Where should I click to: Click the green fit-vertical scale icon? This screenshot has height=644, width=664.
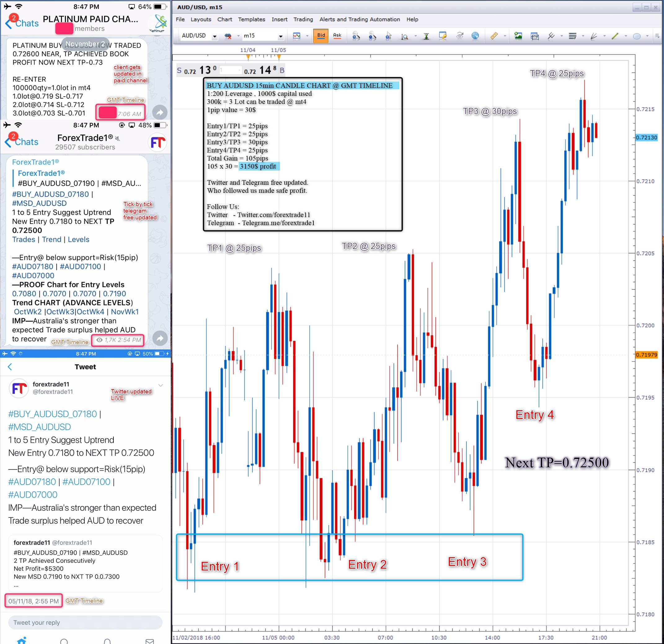tap(426, 36)
